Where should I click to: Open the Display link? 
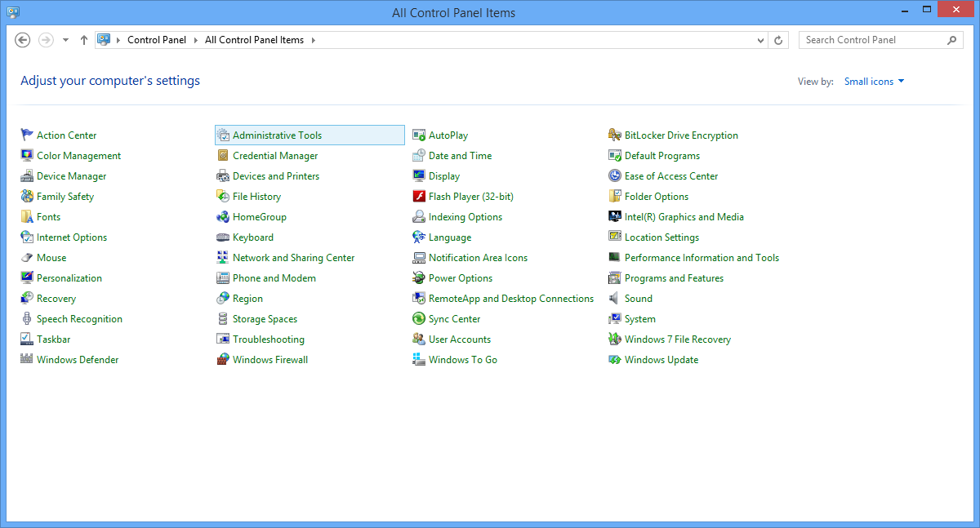point(444,176)
